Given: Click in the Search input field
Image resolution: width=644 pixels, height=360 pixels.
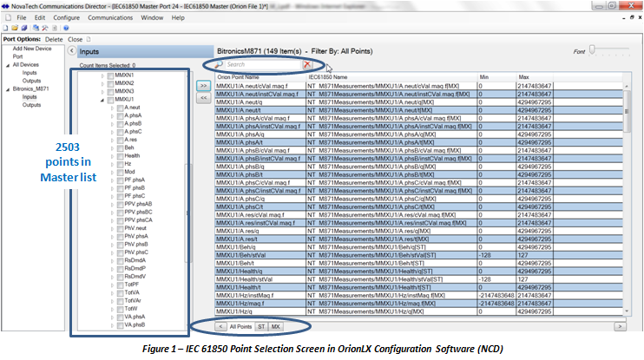Looking at the screenshot, I should (263, 64).
